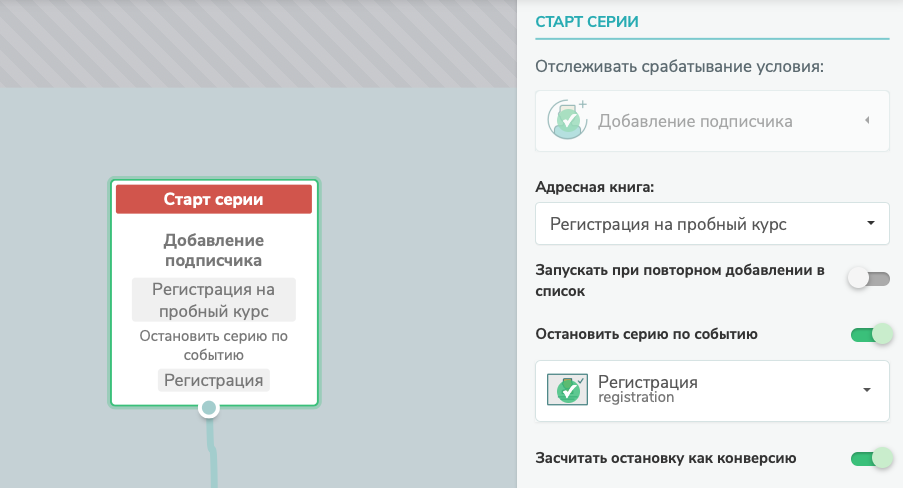The image size is (903, 488).
Task: Click the Остановить серию по событию text in the block
Action: (214, 345)
